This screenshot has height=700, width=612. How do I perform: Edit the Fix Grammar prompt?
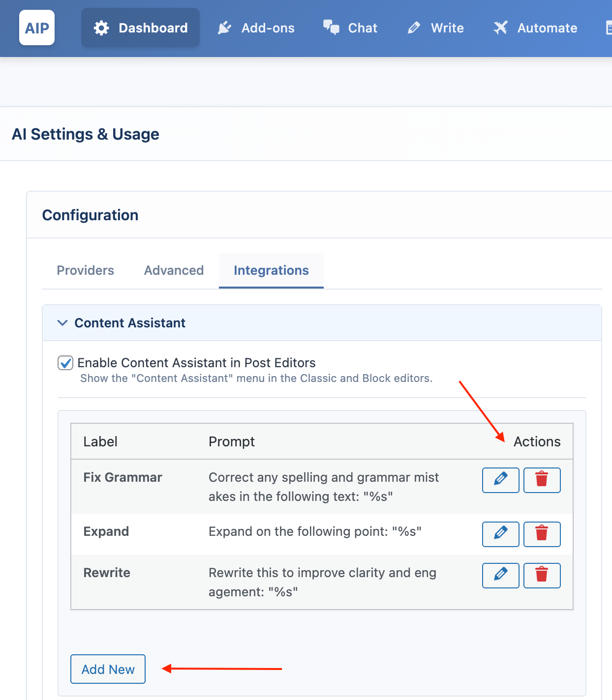(500, 480)
